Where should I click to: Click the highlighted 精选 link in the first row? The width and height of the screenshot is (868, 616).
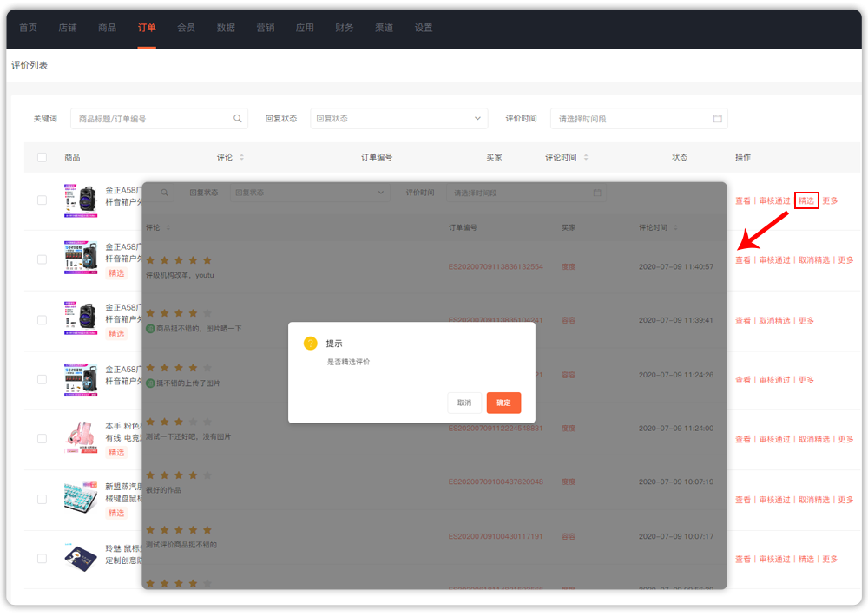click(806, 201)
